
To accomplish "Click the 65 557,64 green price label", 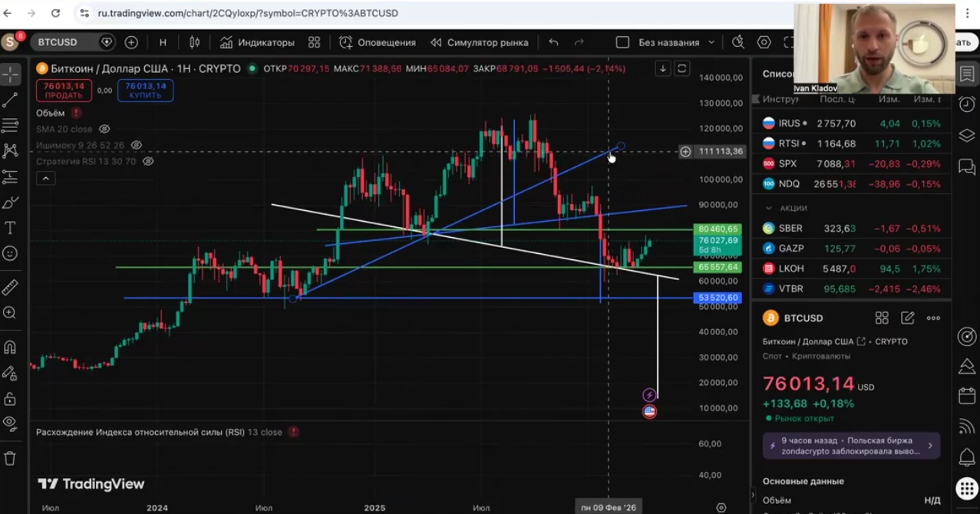I will pyautogui.click(x=719, y=267).
